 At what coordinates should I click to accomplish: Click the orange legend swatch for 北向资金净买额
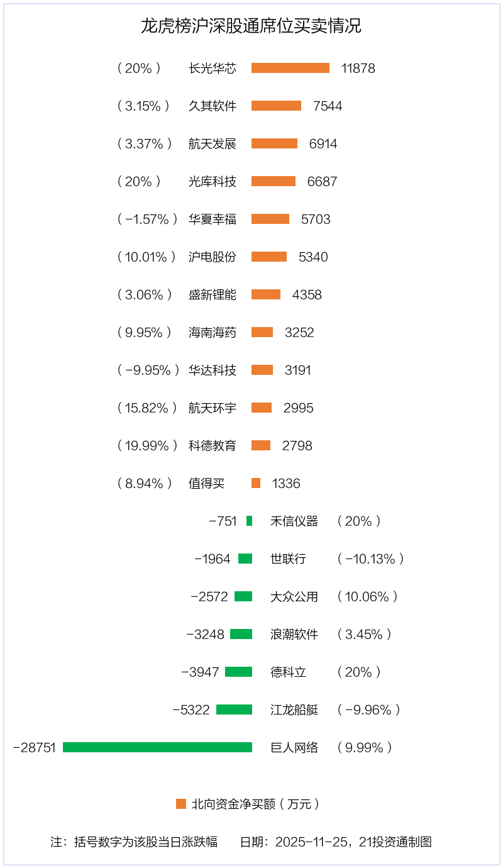point(181,804)
